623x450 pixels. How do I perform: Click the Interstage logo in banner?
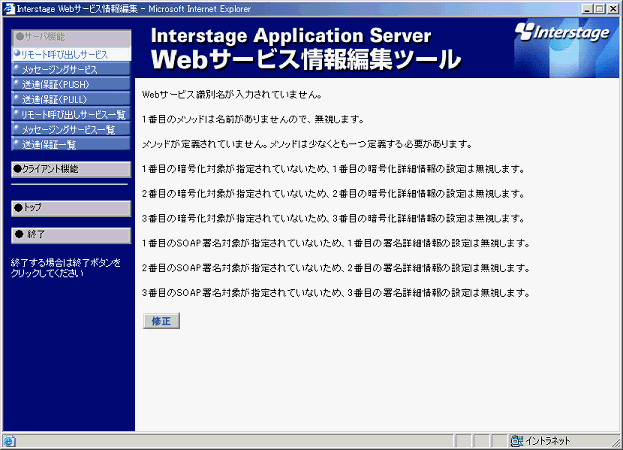(562, 33)
